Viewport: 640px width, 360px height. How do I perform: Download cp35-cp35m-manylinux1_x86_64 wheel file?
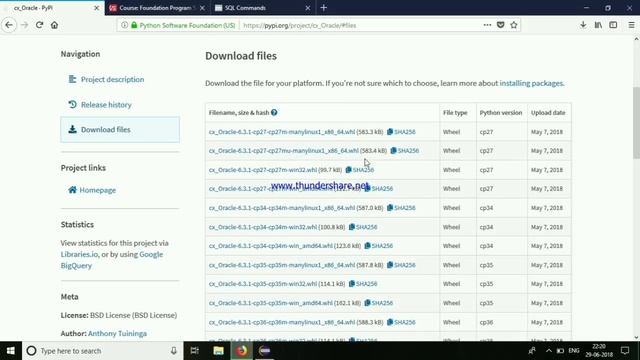coord(282,265)
